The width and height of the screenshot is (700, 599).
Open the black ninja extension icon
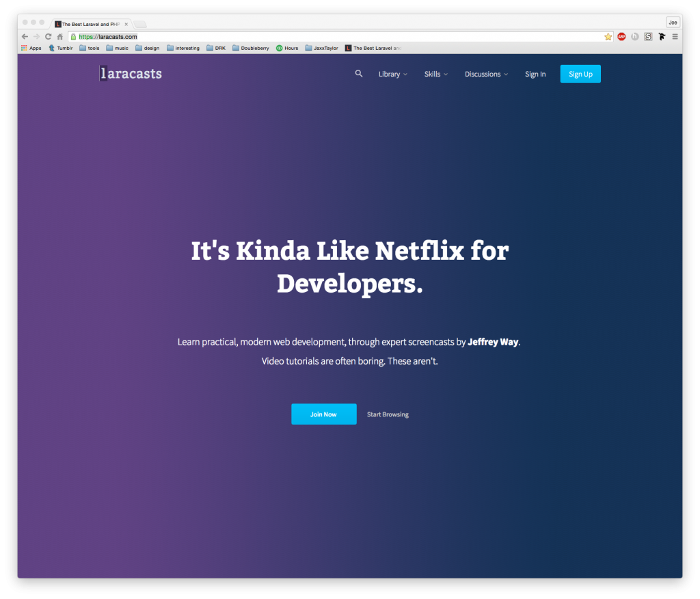coord(662,37)
